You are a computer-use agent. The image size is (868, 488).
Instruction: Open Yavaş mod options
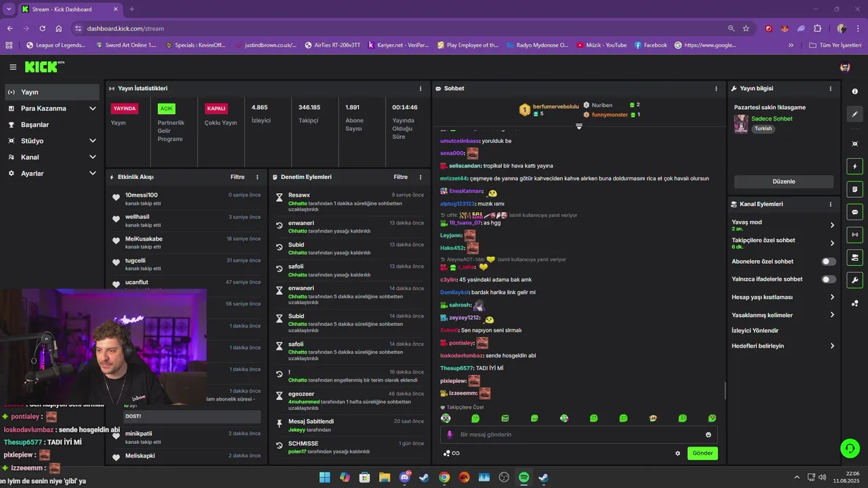(783, 225)
